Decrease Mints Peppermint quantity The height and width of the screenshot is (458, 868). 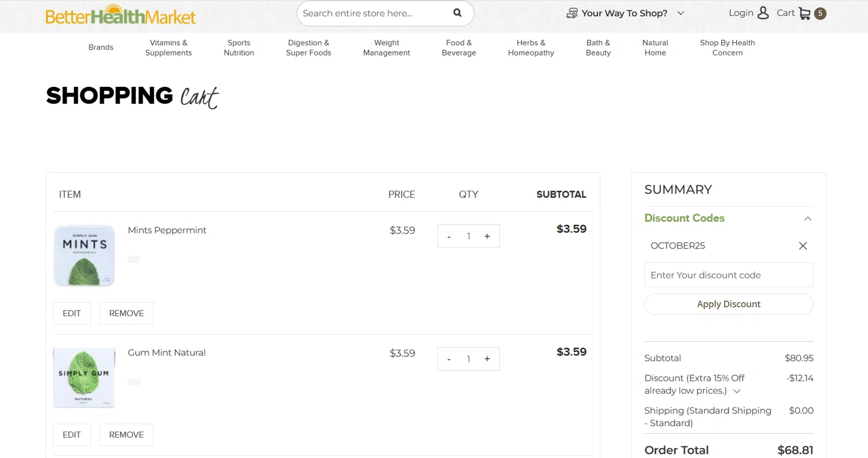click(449, 236)
